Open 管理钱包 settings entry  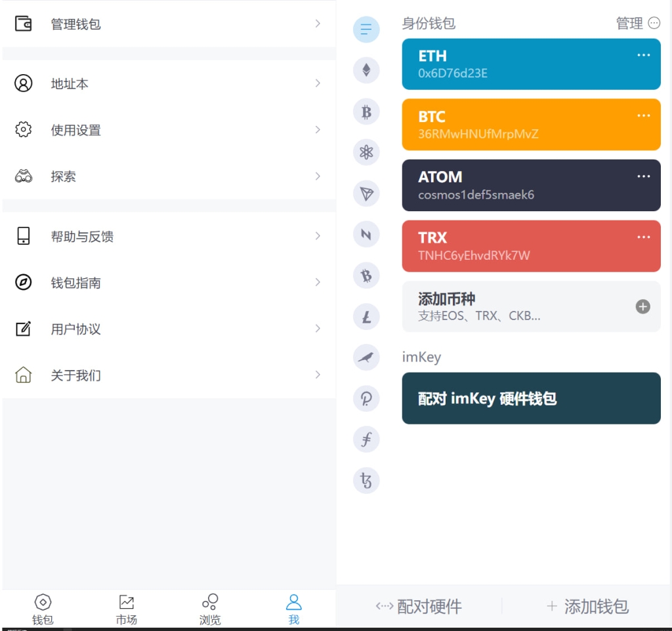point(168,24)
